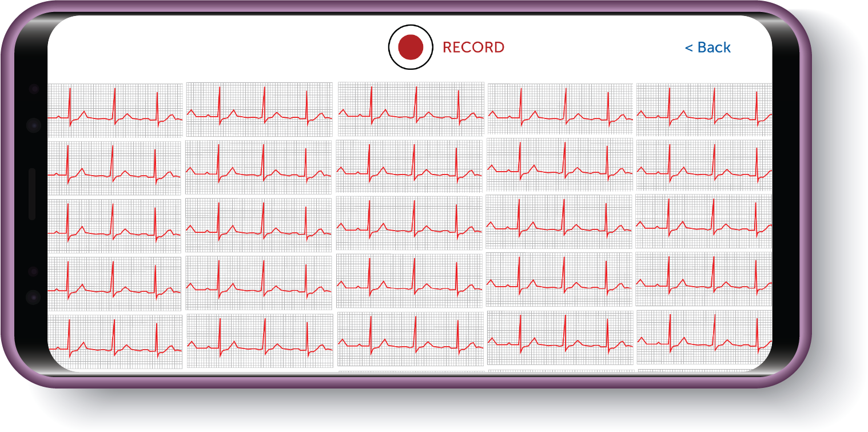Choose the ECG strip in first row, fourth column

click(x=560, y=109)
